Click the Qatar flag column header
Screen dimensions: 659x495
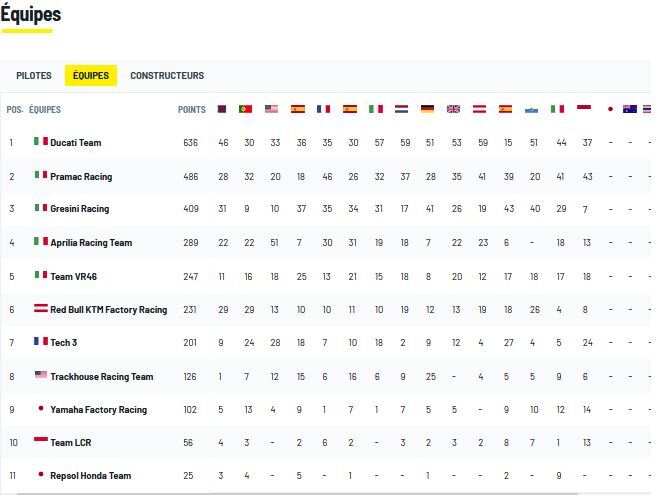coord(222,109)
